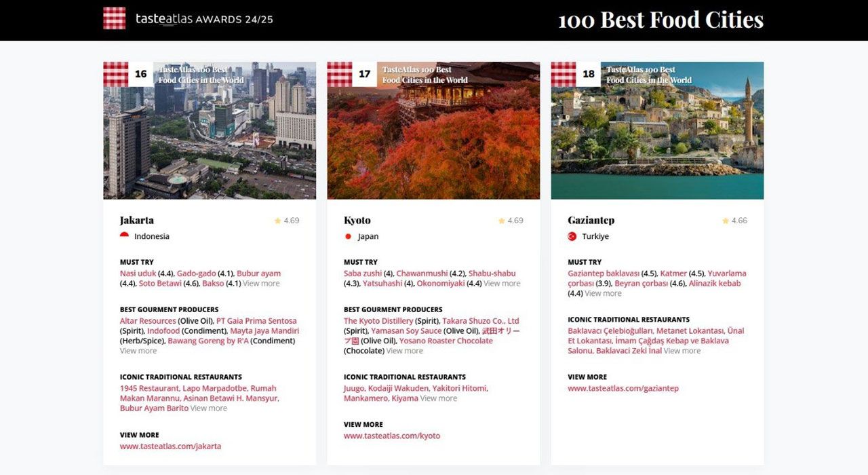Open the Yakitori Hitomi restaurant link
Screen dimensions: 868x475
pyautogui.click(x=460, y=389)
